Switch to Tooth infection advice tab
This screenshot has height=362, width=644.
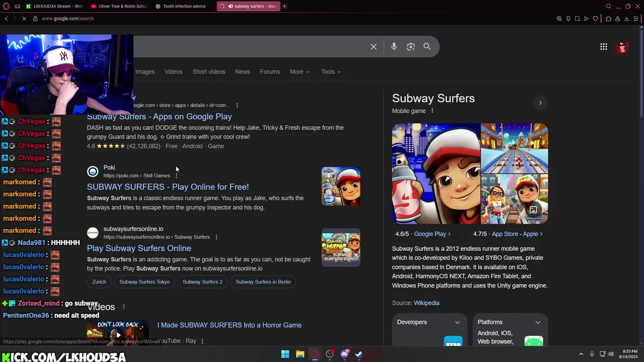(x=184, y=6)
